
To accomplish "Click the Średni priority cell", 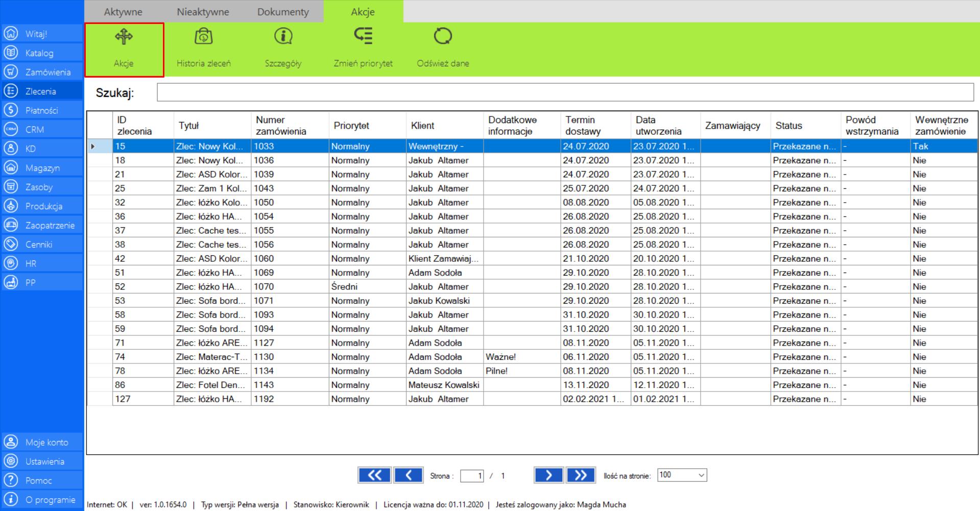I will pos(368,287).
